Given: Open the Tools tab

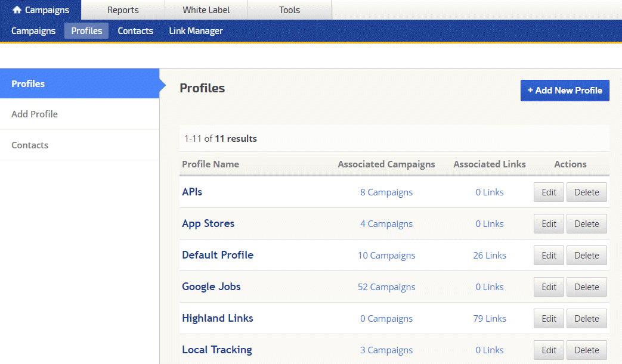Looking at the screenshot, I should pos(289,10).
